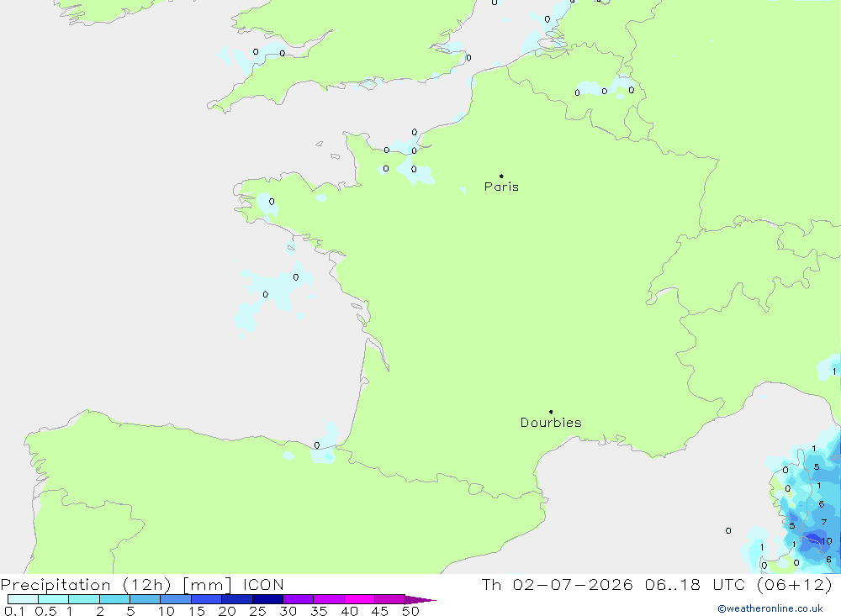The width and height of the screenshot is (841, 616).
Task: Pick the 45–50 mm legend swatch
Action: [390, 599]
